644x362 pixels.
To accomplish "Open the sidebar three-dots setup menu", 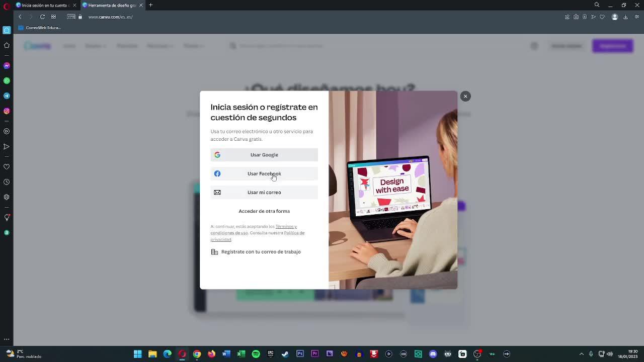I will pos(7,339).
